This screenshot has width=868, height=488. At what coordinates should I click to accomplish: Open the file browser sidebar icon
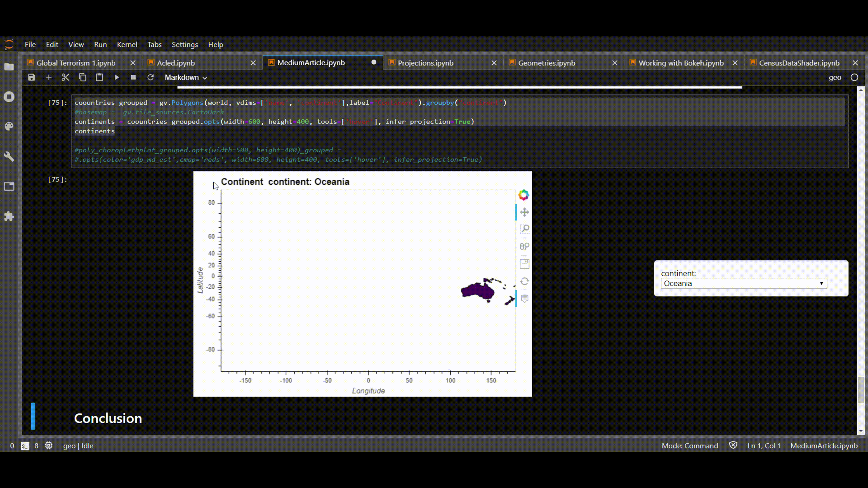[x=9, y=67]
